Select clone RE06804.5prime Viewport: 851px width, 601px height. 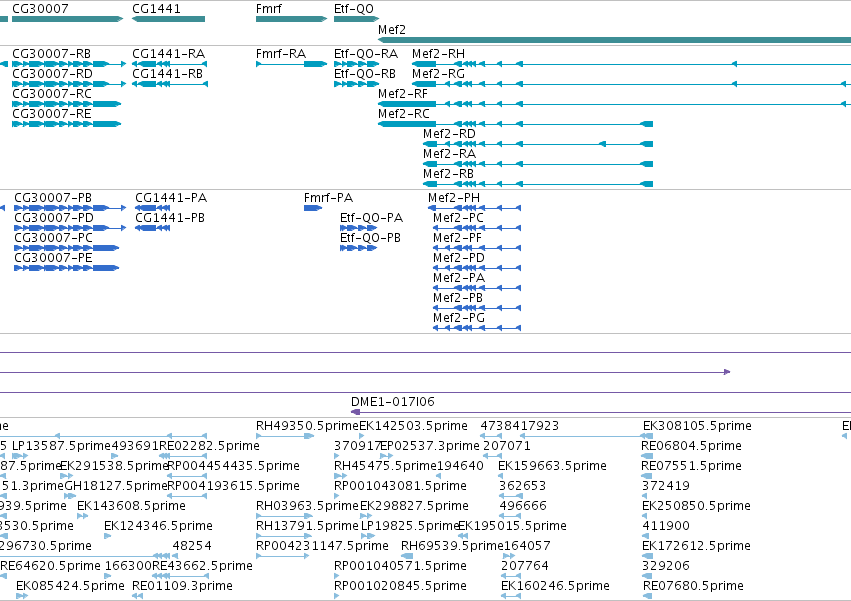click(647, 456)
